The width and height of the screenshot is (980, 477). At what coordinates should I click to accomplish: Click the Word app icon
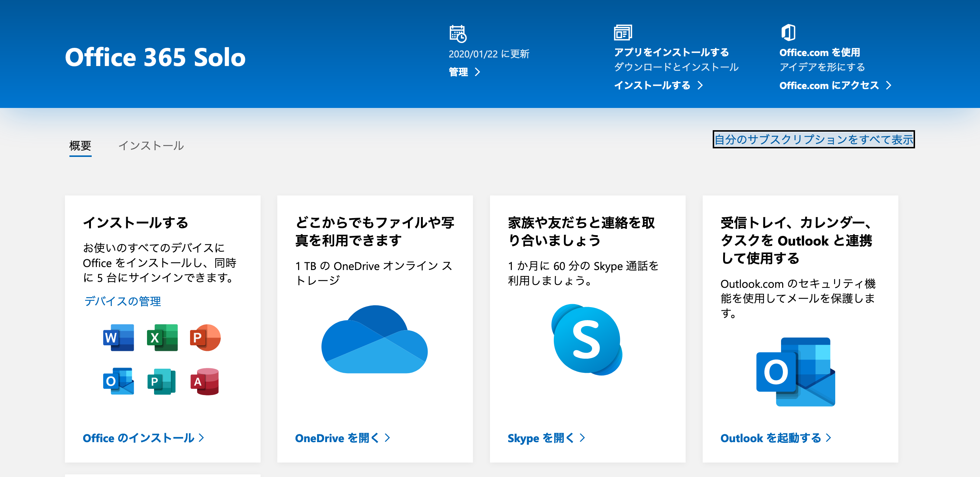(x=118, y=338)
